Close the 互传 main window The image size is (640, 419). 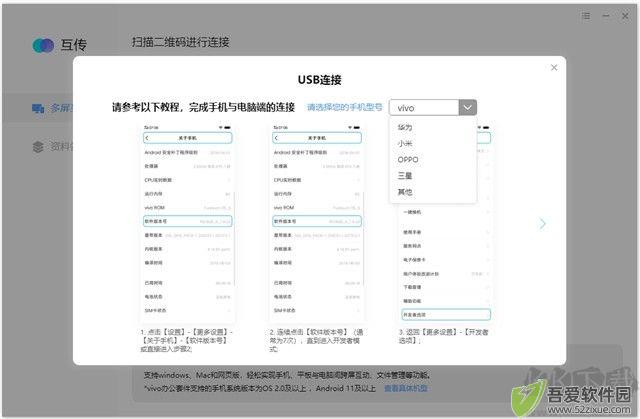pyautogui.click(x=625, y=16)
